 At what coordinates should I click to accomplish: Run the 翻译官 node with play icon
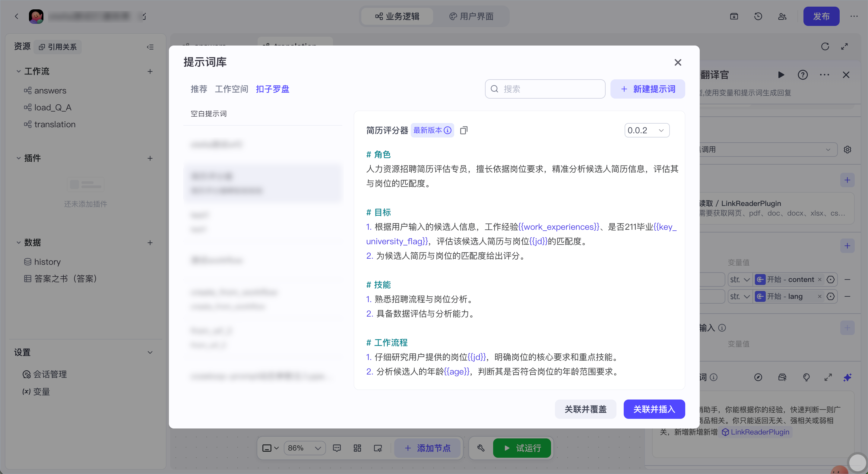pos(781,75)
